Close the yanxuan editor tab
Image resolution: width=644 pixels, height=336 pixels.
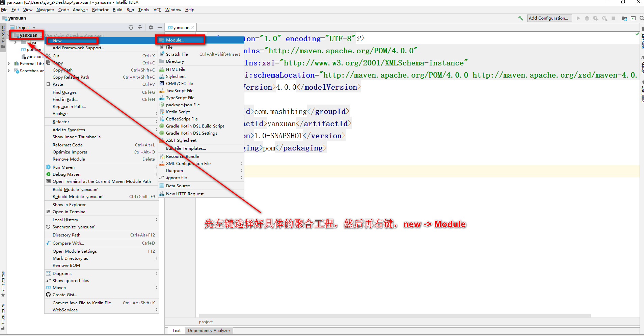pyautogui.click(x=193, y=28)
